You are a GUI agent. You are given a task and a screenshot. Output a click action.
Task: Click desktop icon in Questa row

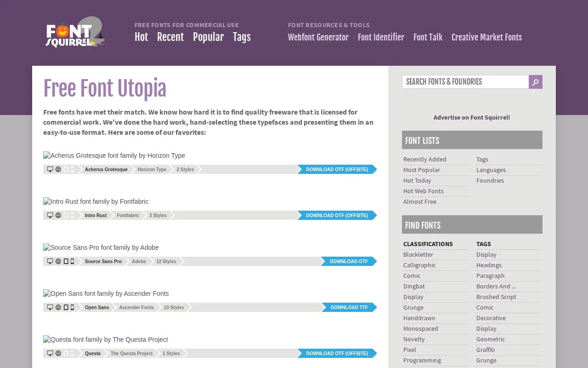click(x=50, y=353)
